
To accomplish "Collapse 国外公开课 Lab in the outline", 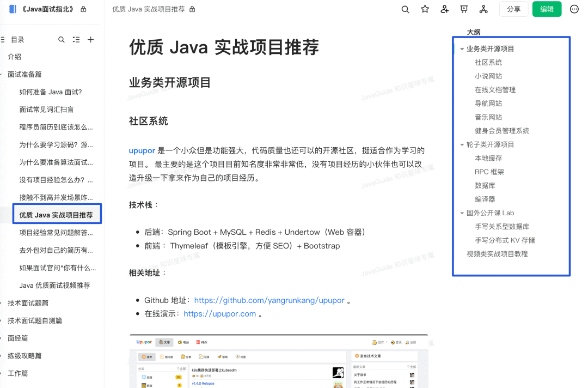I will point(462,213).
